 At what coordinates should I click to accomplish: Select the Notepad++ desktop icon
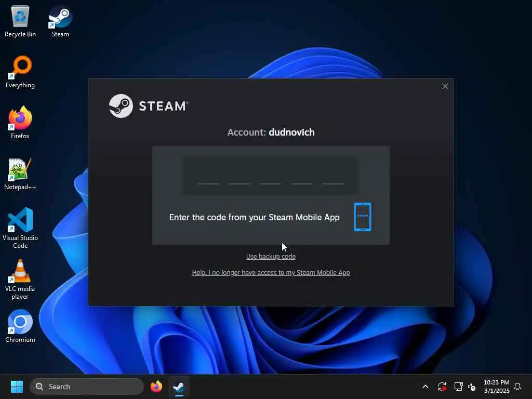click(20, 174)
